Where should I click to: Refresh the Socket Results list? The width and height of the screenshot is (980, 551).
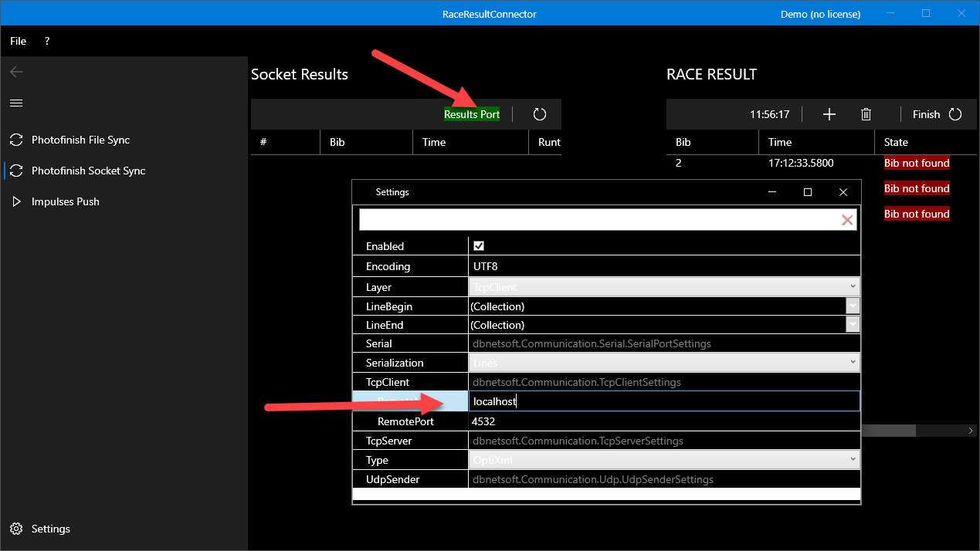(540, 114)
